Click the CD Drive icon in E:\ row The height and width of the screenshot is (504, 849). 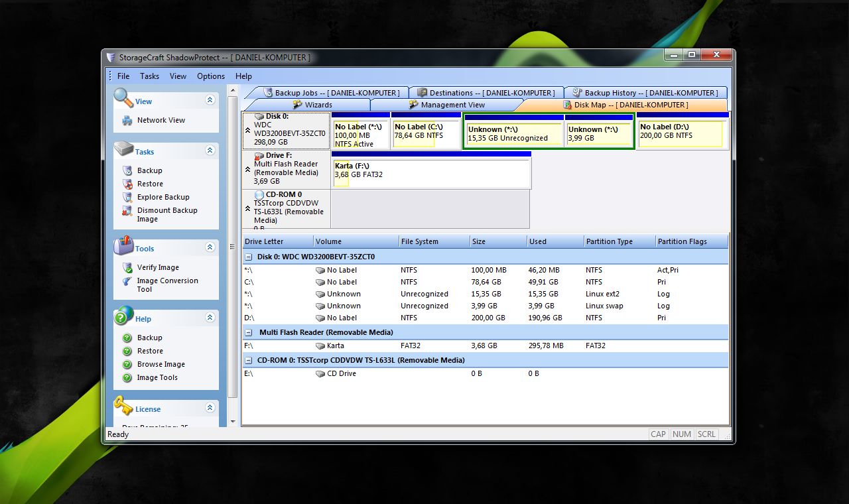(320, 373)
